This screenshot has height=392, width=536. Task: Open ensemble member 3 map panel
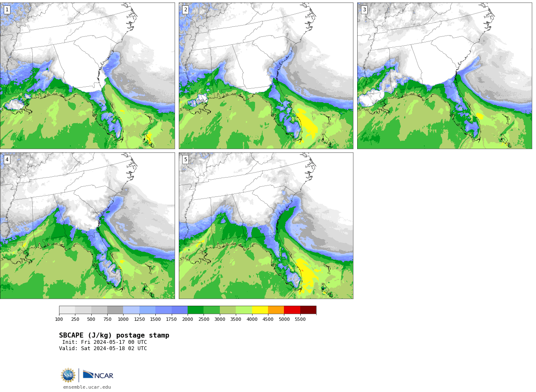[x=445, y=76]
